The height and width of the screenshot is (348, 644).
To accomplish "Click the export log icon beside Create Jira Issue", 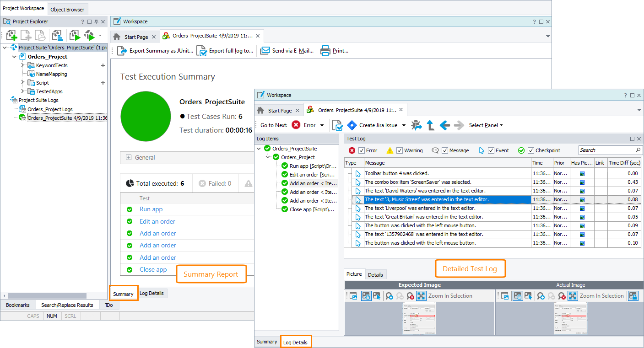I will [337, 125].
